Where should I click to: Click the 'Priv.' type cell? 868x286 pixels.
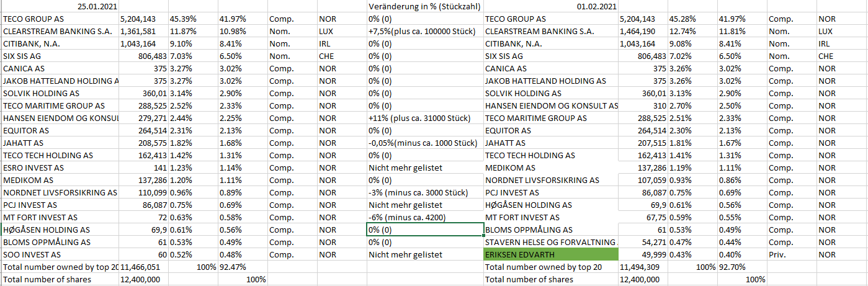point(791,255)
